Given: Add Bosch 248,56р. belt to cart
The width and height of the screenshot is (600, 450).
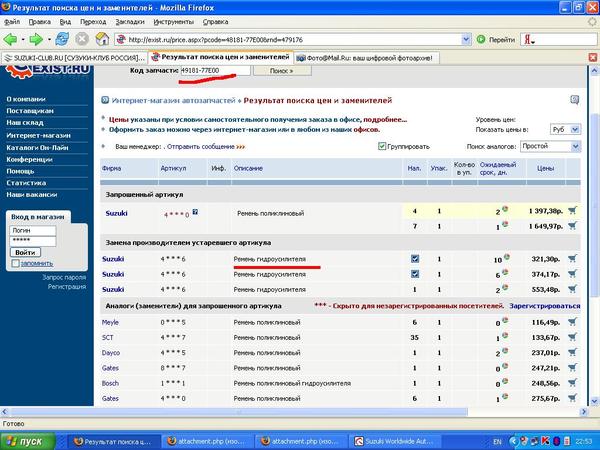Looking at the screenshot, I should (572, 382).
